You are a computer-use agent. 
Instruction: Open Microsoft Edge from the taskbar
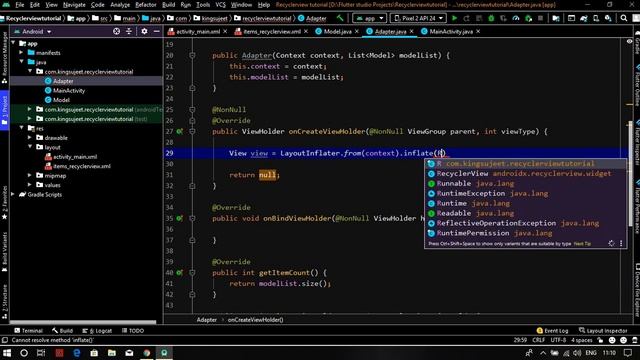(77, 353)
